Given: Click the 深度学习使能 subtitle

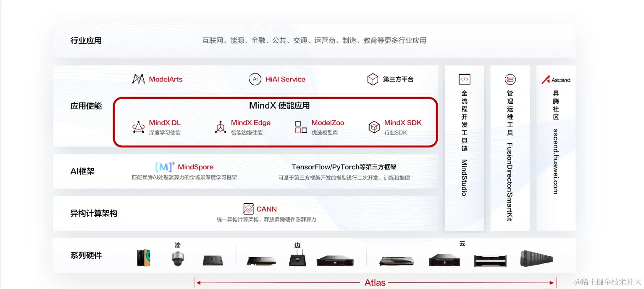Looking at the screenshot, I should click(165, 133).
